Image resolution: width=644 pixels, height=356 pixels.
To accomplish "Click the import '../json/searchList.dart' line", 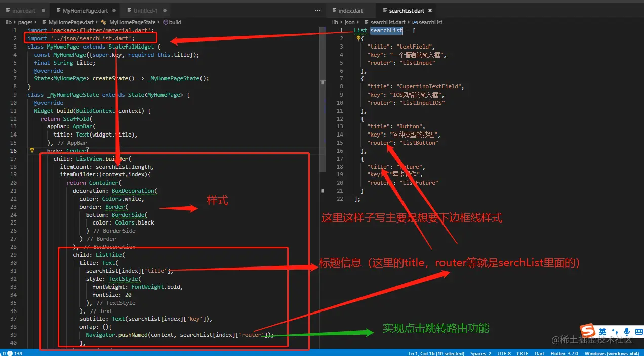I will tap(81, 38).
